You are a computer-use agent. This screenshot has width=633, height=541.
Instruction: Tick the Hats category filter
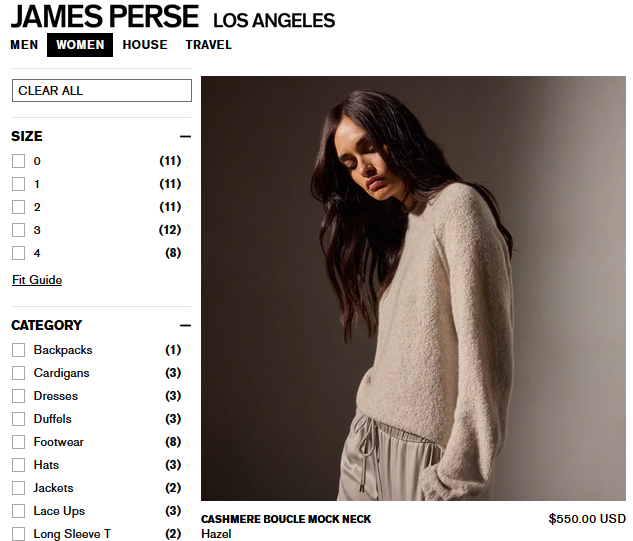18,465
